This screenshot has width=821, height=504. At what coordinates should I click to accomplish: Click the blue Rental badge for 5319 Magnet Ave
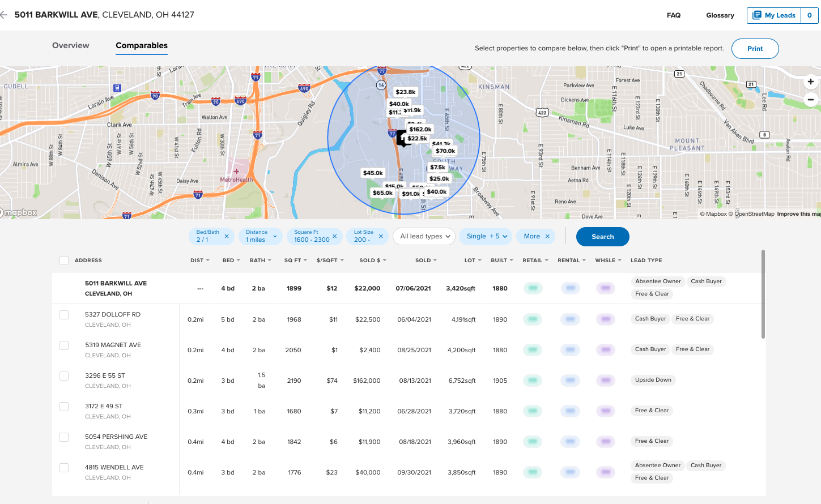[x=570, y=349]
